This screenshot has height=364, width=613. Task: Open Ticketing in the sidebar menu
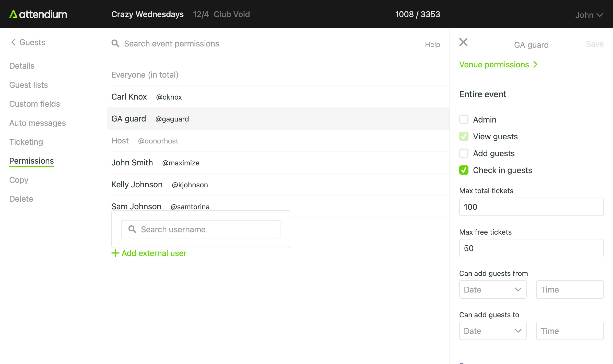(x=26, y=142)
